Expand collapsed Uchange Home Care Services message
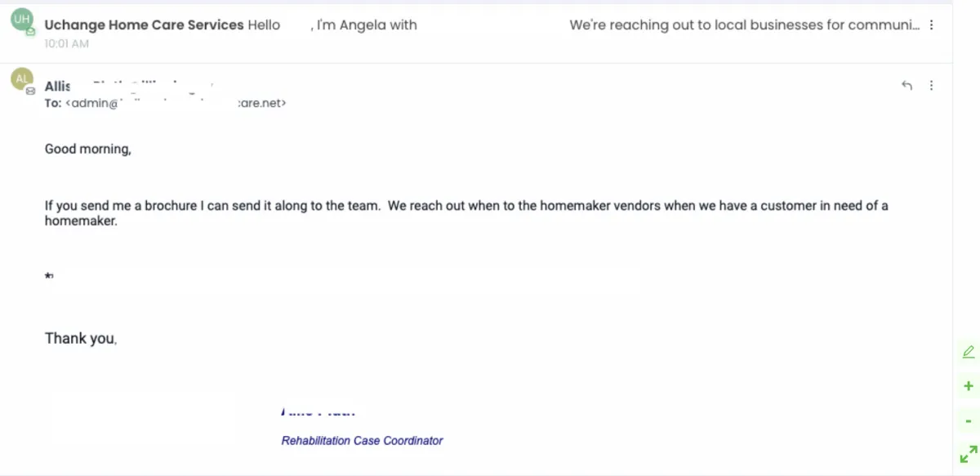Viewport: 980px width, 476px height. point(490,33)
